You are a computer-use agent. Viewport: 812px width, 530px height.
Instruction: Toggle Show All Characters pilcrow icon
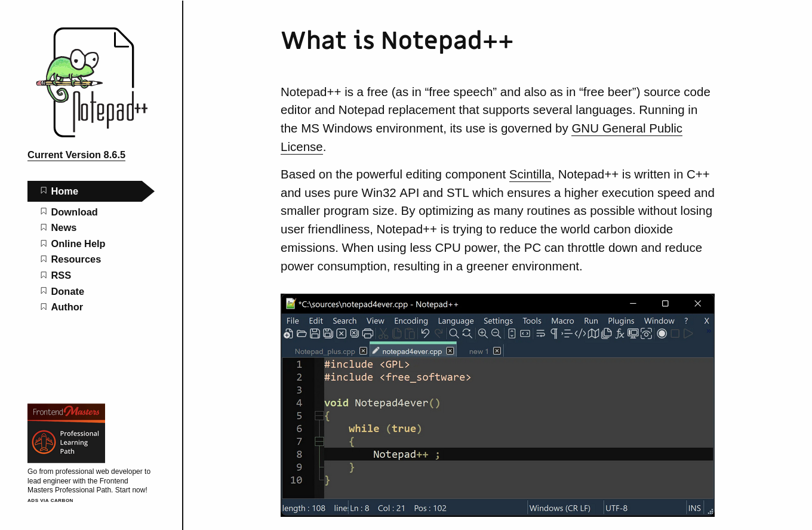[x=554, y=334]
